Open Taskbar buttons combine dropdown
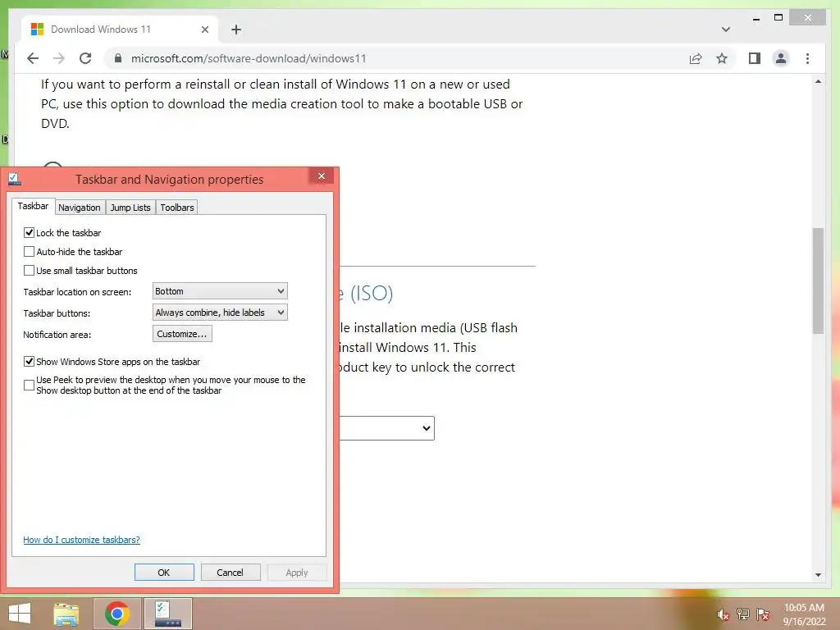This screenshot has height=630, width=840. tap(220, 313)
